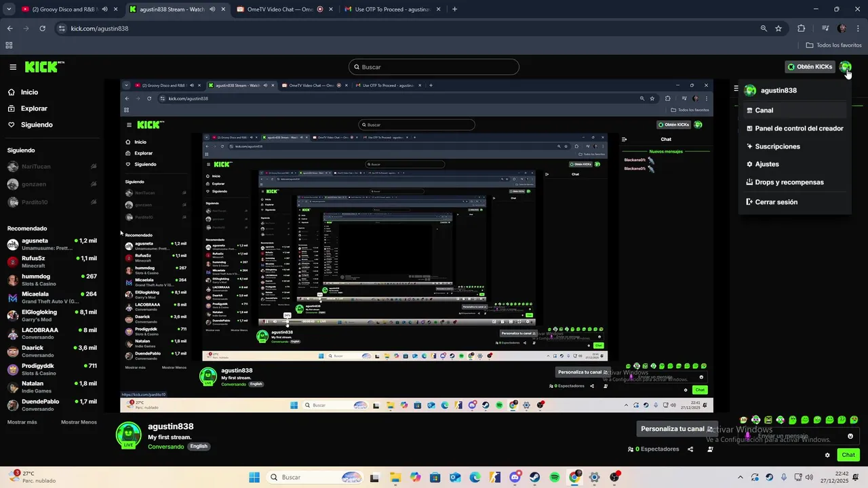Reload the page
Image resolution: width=868 pixels, height=488 pixels.
pyautogui.click(x=42, y=28)
